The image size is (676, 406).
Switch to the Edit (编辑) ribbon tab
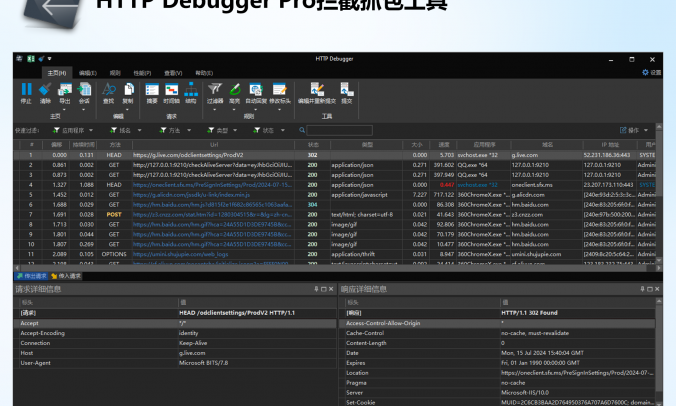click(88, 73)
